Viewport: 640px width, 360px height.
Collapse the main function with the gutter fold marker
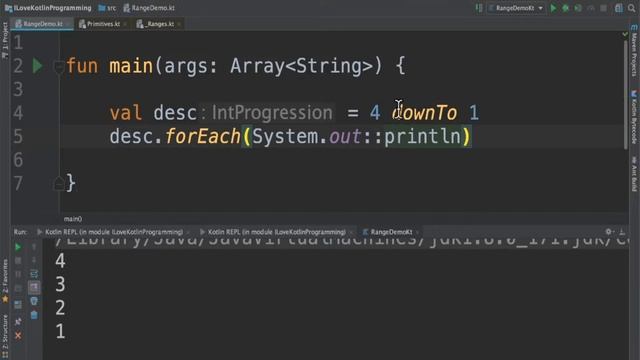pos(58,66)
